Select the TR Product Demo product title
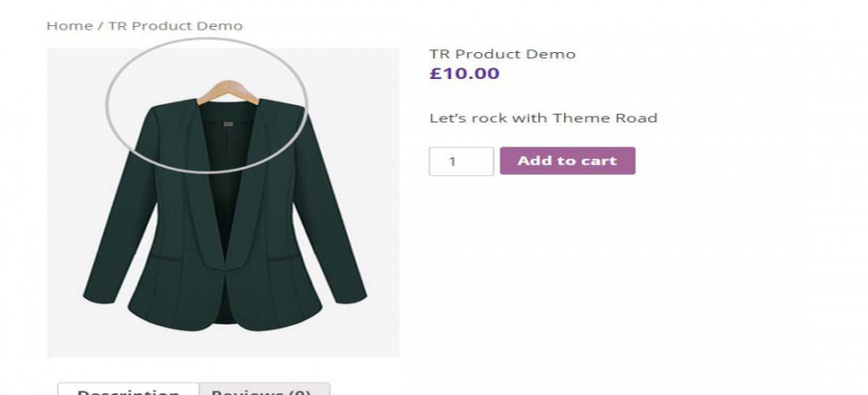 click(503, 55)
